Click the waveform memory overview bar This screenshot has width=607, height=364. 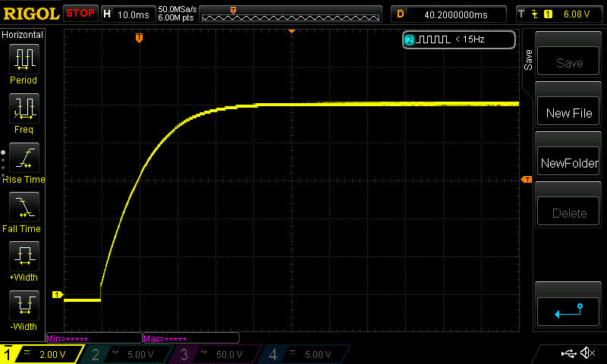click(x=291, y=14)
